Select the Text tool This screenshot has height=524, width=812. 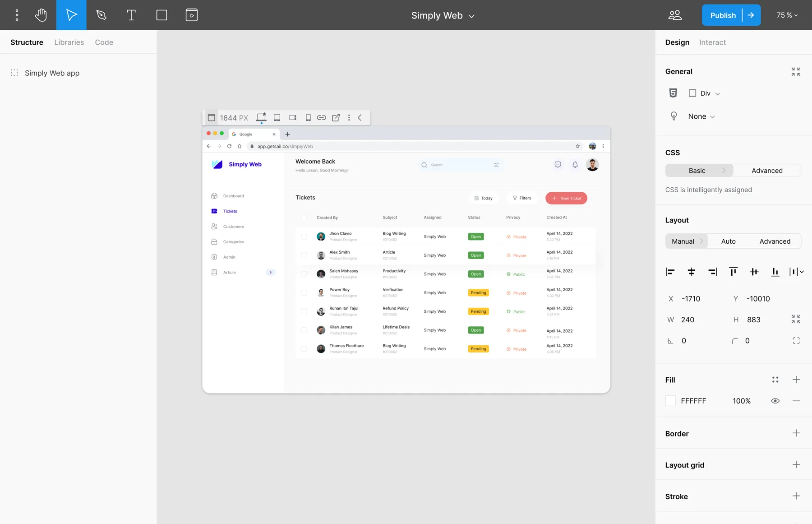pyautogui.click(x=131, y=15)
